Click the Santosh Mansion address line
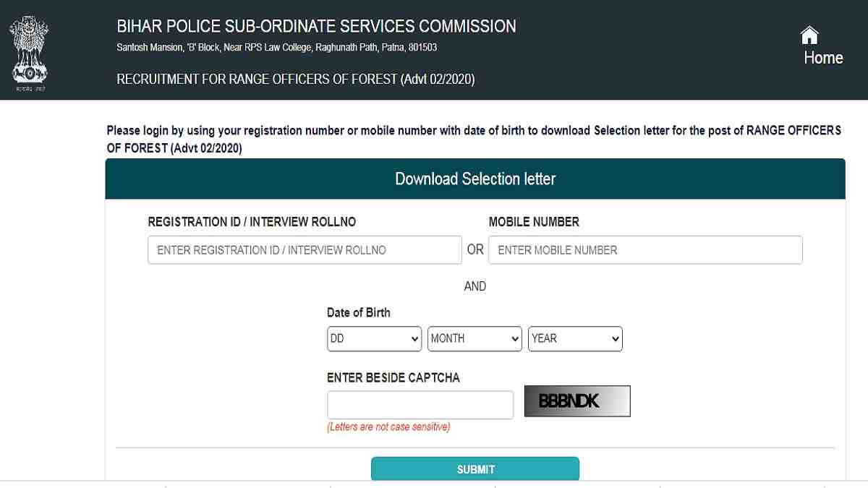This screenshot has width=868, height=488. click(x=276, y=48)
